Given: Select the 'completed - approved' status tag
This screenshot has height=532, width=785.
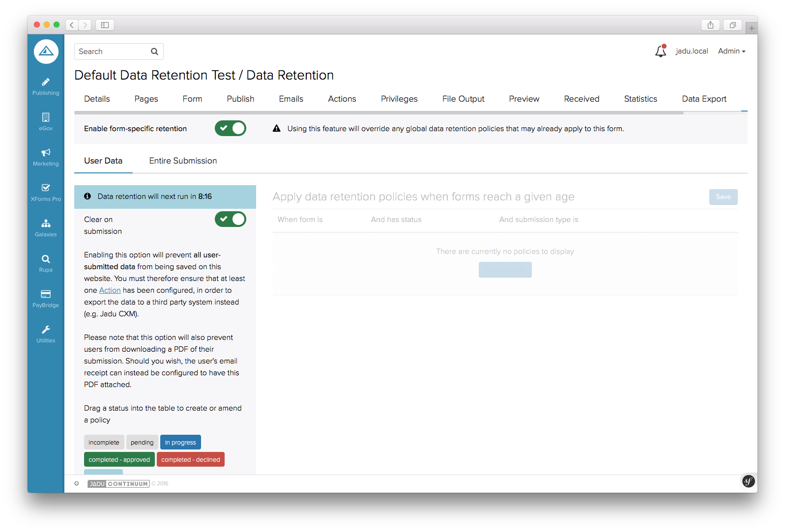Looking at the screenshot, I should (119, 460).
